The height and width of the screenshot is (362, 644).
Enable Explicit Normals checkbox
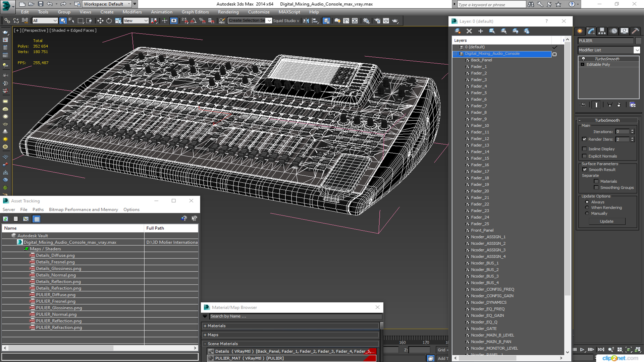pyautogui.click(x=584, y=156)
